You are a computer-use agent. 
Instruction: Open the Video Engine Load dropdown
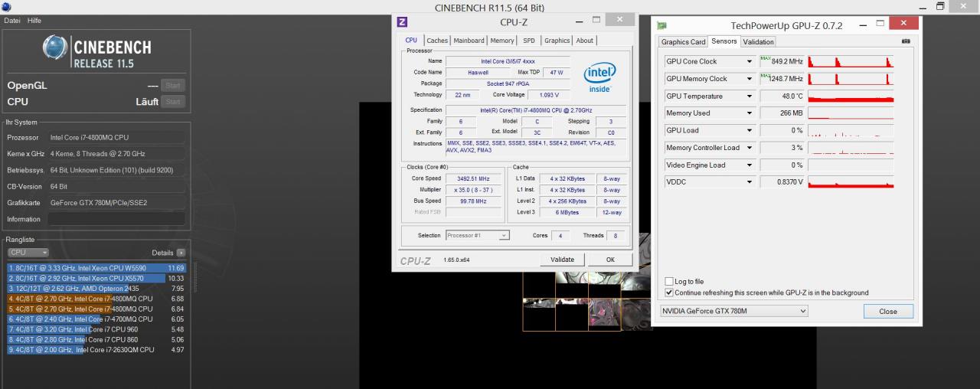pyautogui.click(x=750, y=165)
